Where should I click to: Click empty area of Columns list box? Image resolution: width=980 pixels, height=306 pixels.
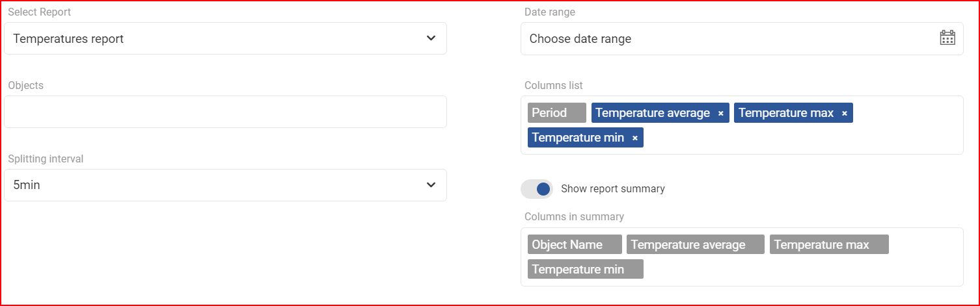[800, 138]
